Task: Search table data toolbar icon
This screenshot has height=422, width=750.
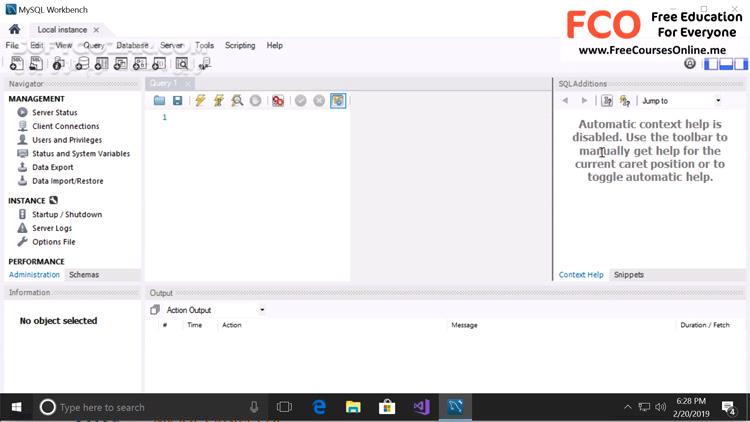Action: point(182,63)
